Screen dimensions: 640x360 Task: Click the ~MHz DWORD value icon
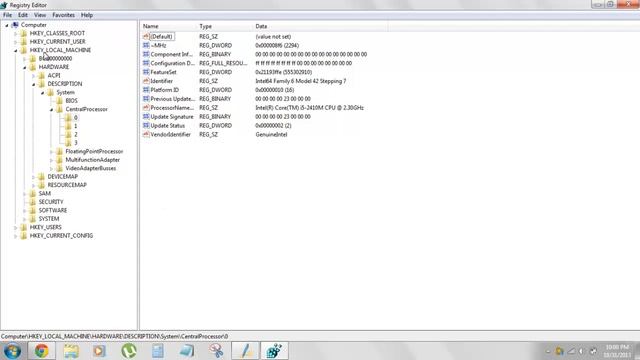coord(146,45)
